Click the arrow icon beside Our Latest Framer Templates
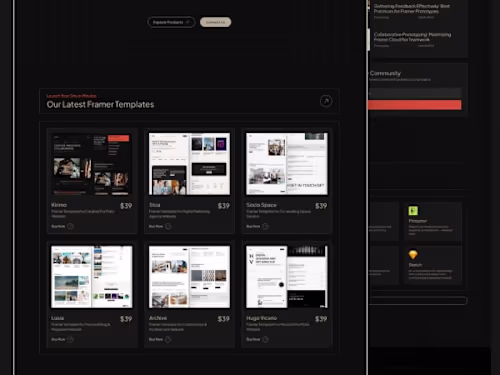Image resolution: width=500 pixels, height=375 pixels. (x=326, y=101)
